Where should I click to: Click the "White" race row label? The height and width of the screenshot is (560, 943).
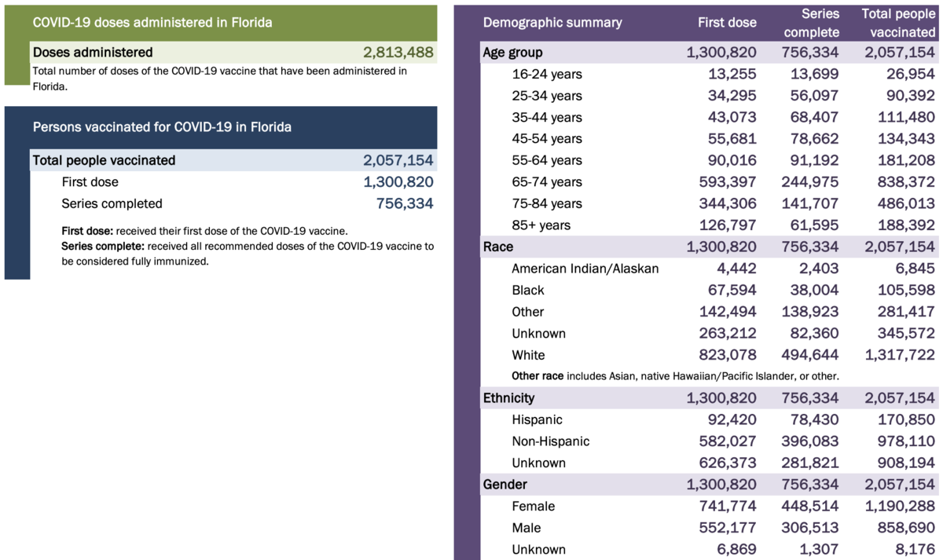(528, 355)
